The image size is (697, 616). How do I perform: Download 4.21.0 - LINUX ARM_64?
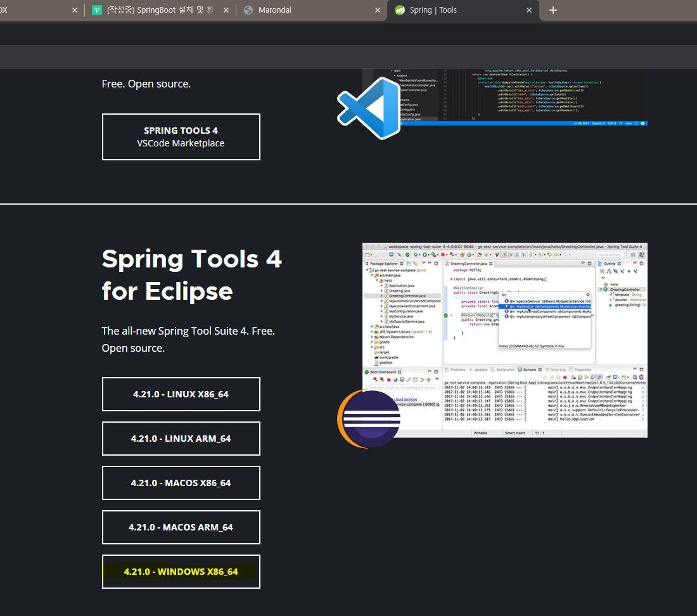click(181, 439)
